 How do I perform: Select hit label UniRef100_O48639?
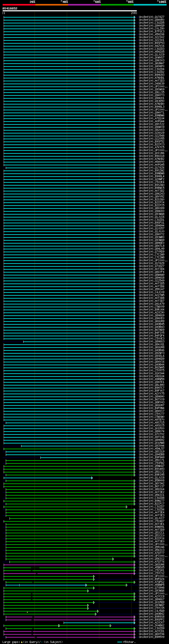(x=152, y=83)
